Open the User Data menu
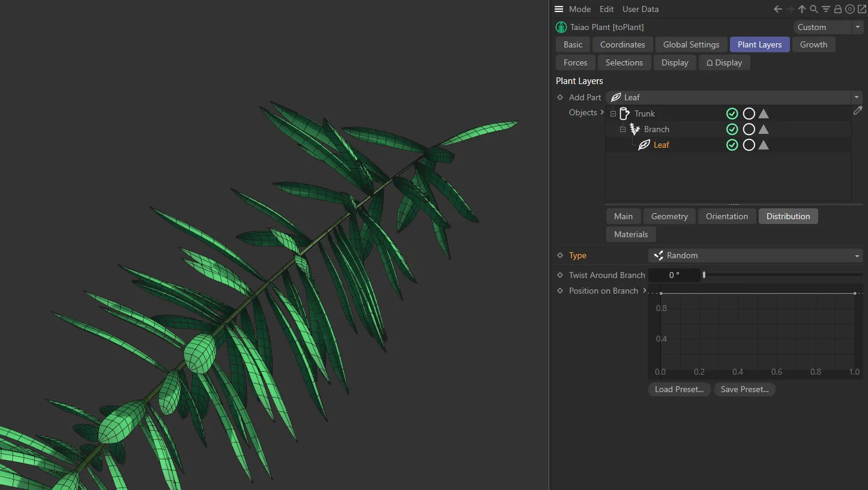The height and width of the screenshot is (490, 868). pyautogui.click(x=640, y=9)
